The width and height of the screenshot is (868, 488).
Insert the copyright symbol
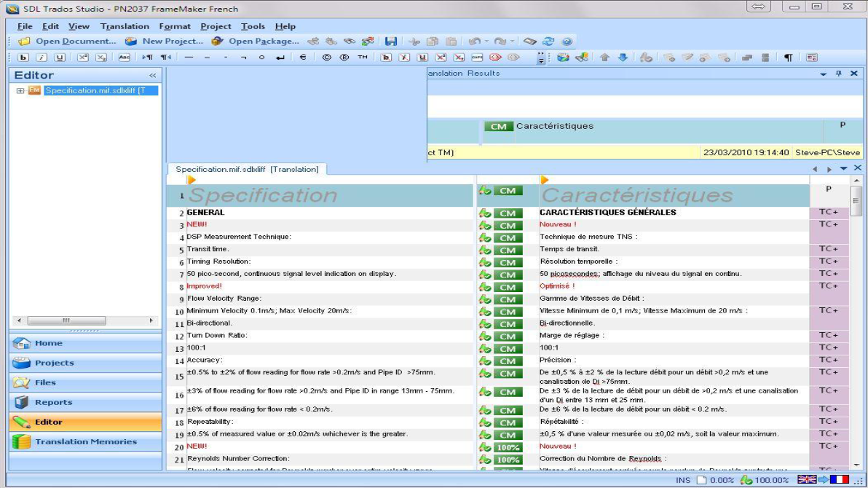tap(326, 58)
